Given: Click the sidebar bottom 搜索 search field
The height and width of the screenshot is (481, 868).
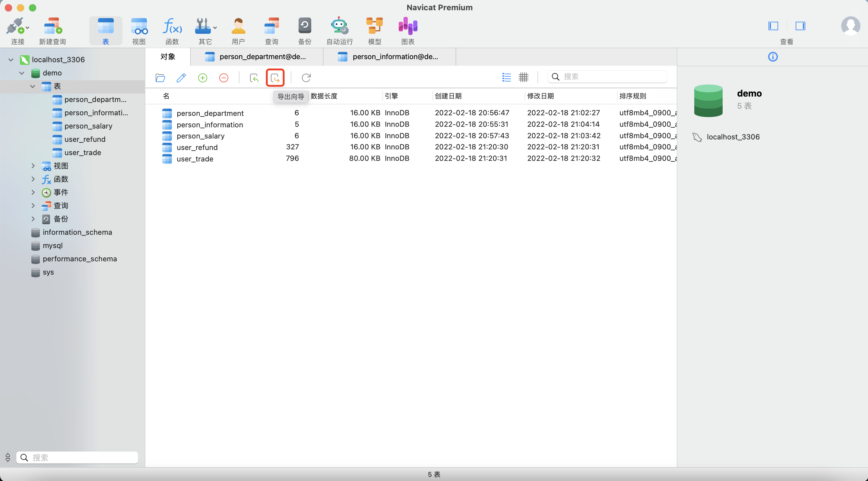Looking at the screenshot, I should [77, 457].
